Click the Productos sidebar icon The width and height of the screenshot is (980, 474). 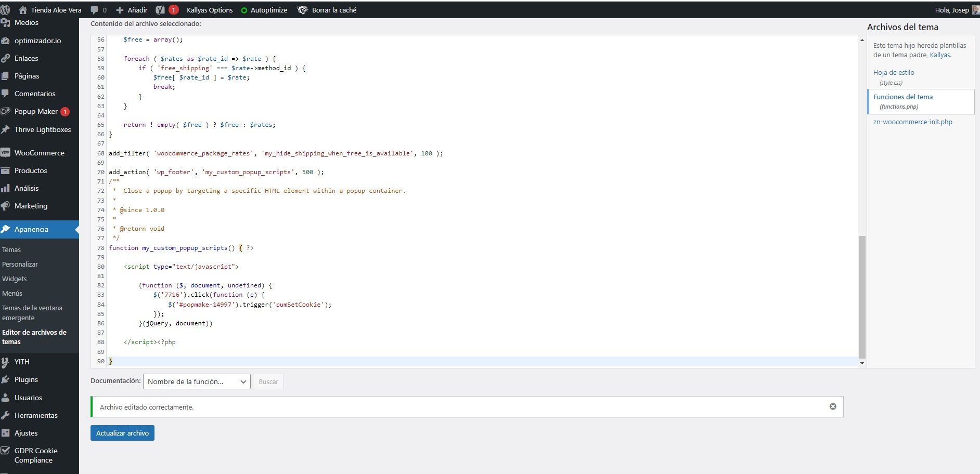(x=5, y=170)
